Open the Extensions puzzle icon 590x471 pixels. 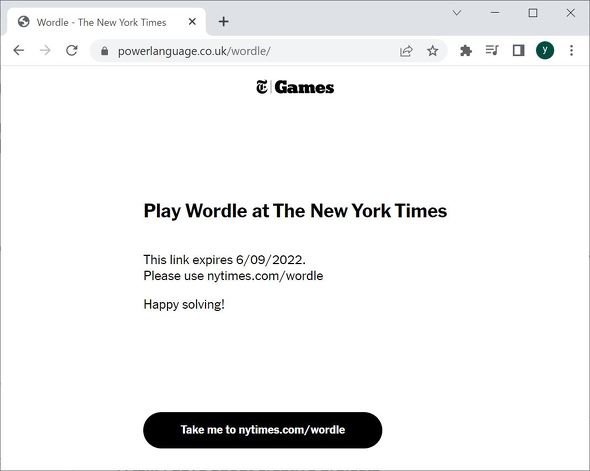coord(466,50)
